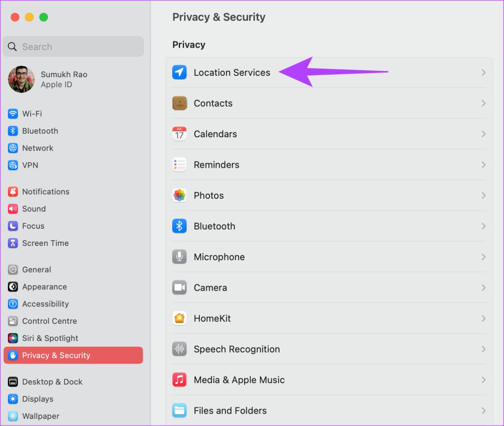
Task: Open Photos privacy settings
Action: pos(209,195)
